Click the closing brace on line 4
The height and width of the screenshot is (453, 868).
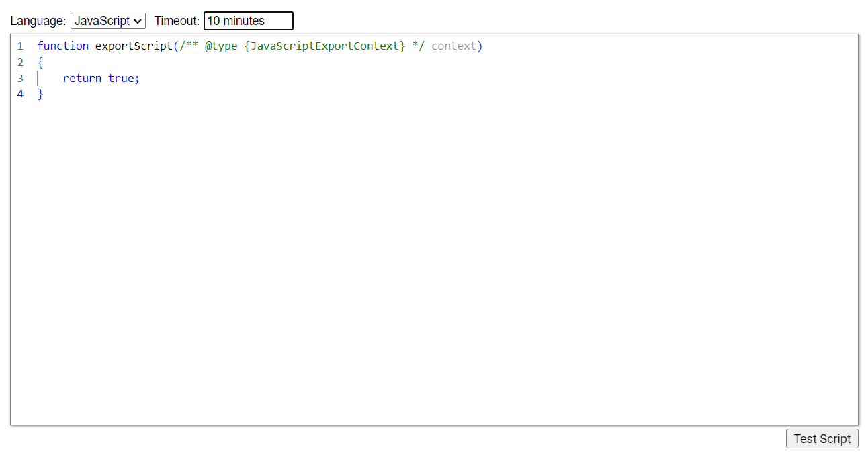point(40,95)
